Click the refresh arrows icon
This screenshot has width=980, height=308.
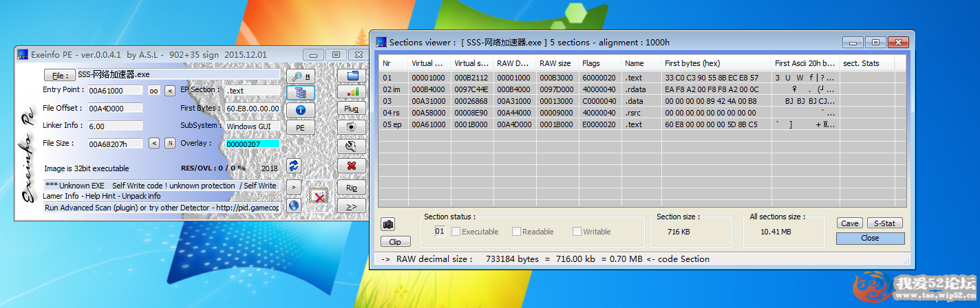pos(294,165)
